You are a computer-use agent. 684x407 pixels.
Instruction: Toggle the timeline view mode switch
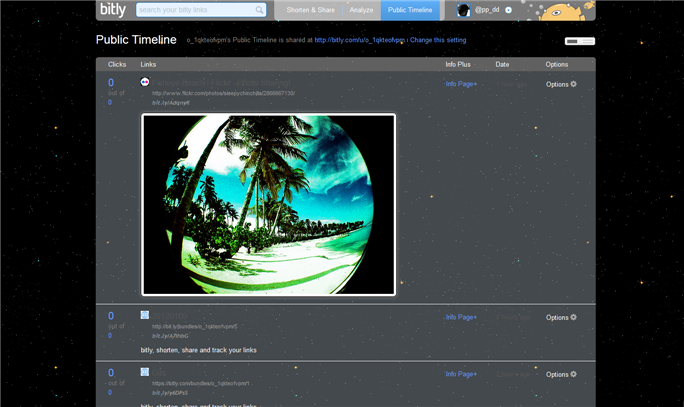[579, 41]
